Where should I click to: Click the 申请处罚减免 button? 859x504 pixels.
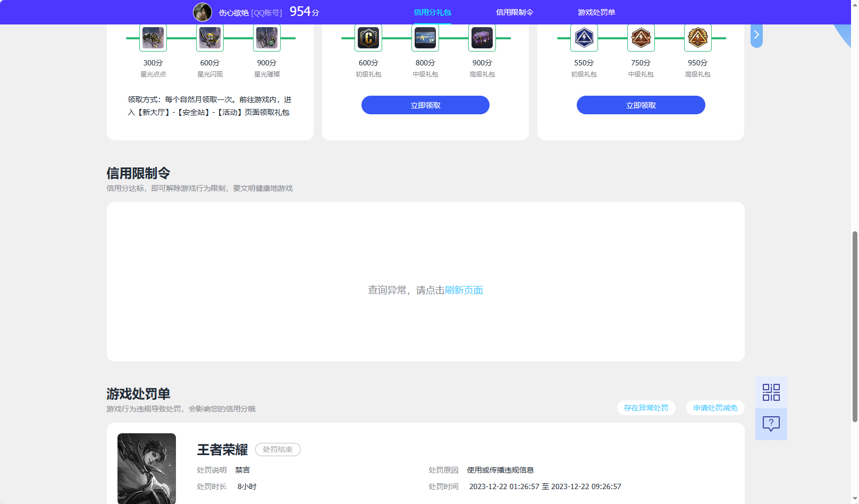coord(715,408)
